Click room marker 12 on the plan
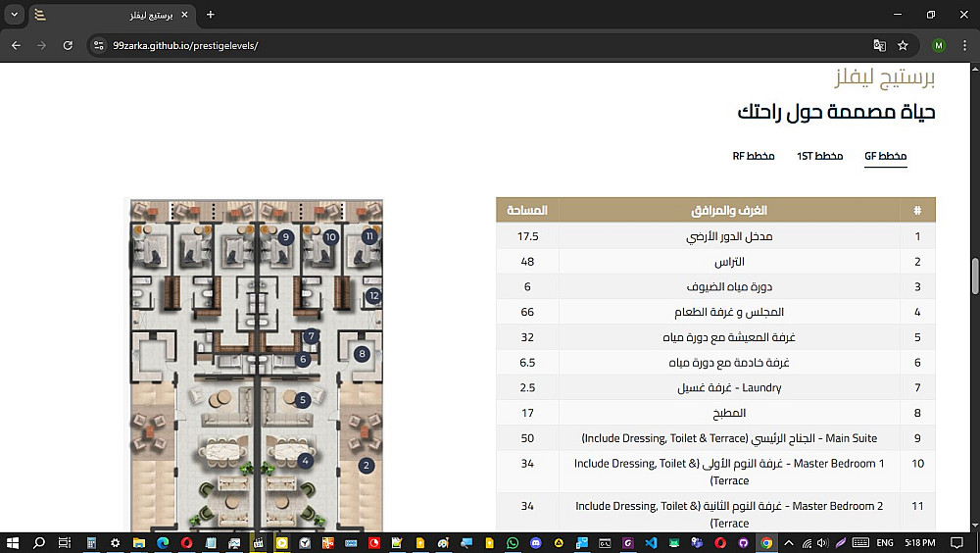980x553 pixels. click(373, 295)
